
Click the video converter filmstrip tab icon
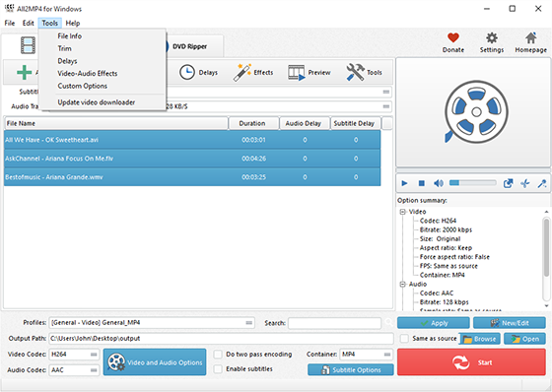28,45
